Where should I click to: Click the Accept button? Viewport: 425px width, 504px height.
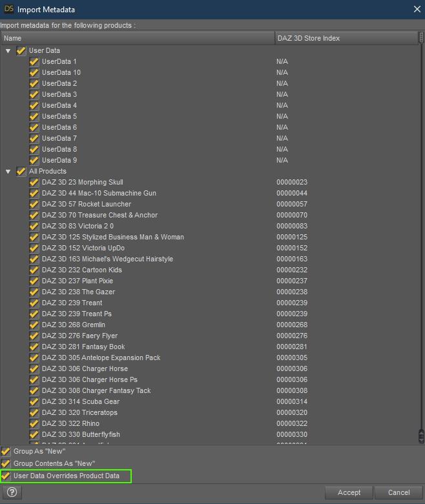click(x=349, y=492)
